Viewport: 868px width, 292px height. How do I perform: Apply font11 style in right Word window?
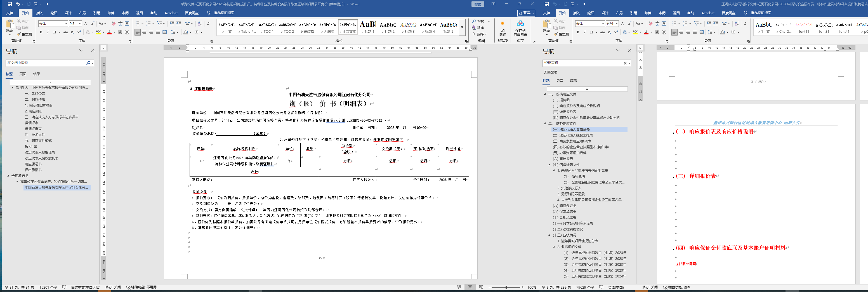click(804, 27)
